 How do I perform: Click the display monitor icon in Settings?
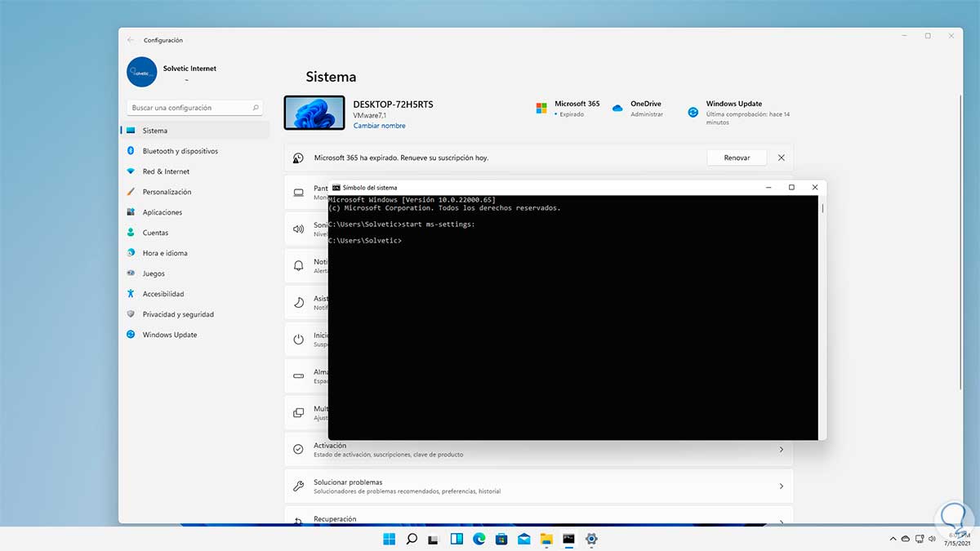[298, 193]
